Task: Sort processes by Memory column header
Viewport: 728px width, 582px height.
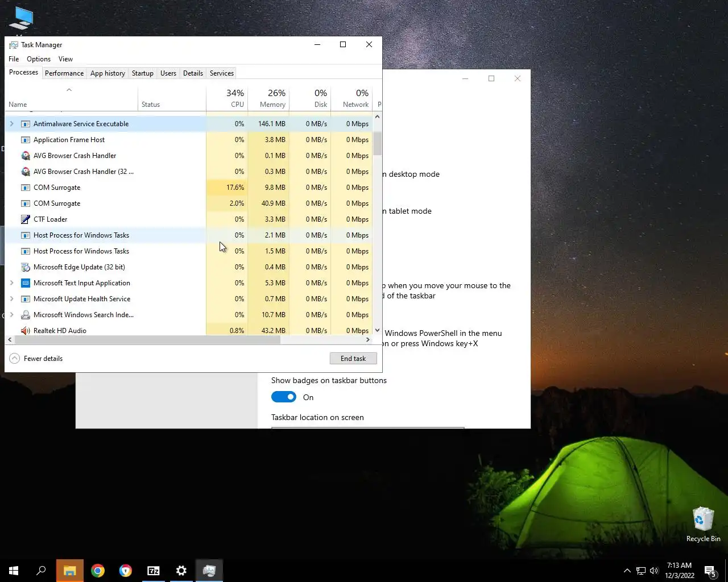Action: click(x=268, y=98)
